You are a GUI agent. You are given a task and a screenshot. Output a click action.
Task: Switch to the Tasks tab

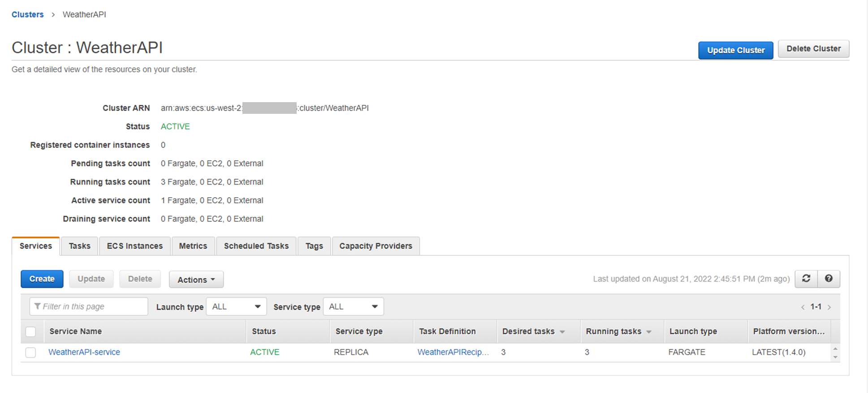80,246
